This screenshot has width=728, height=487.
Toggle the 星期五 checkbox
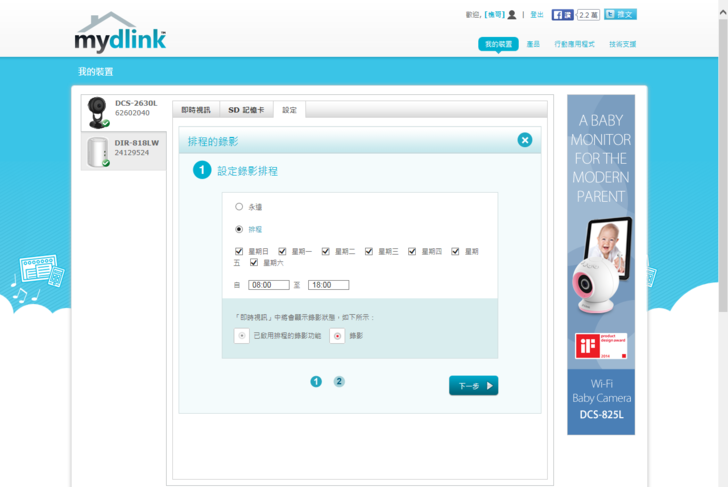pyautogui.click(x=455, y=251)
